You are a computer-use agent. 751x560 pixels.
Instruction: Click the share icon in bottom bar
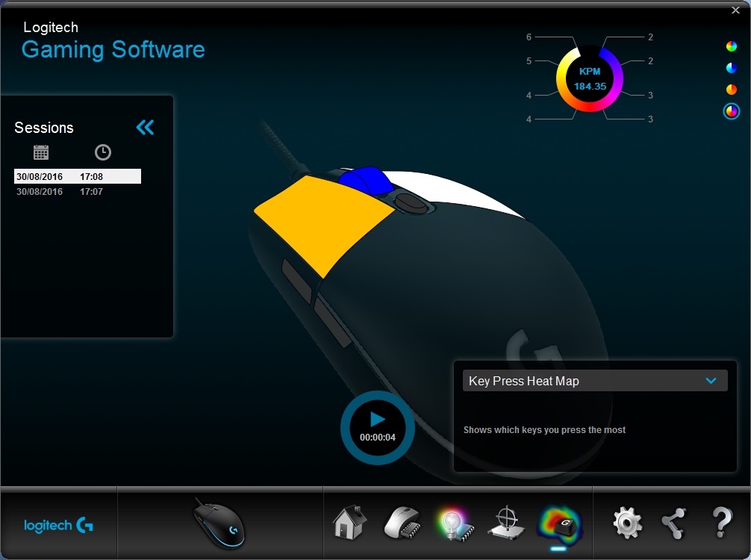tap(674, 523)
